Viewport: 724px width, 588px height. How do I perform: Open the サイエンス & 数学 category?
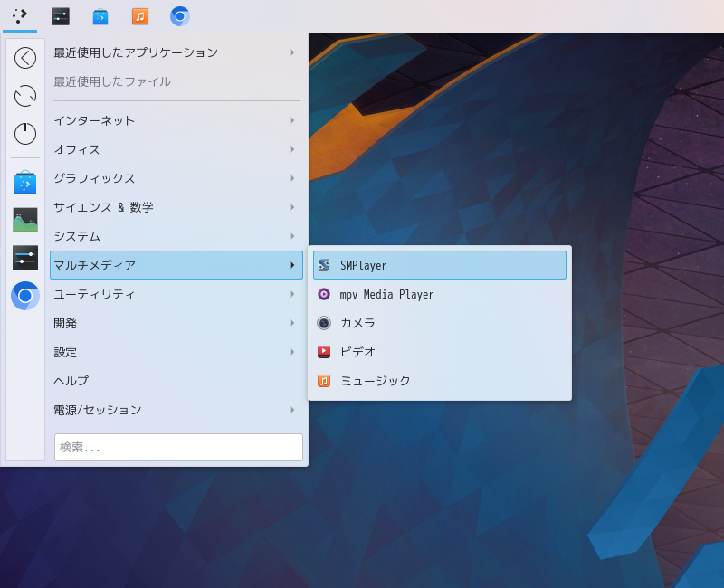point(176,207)
